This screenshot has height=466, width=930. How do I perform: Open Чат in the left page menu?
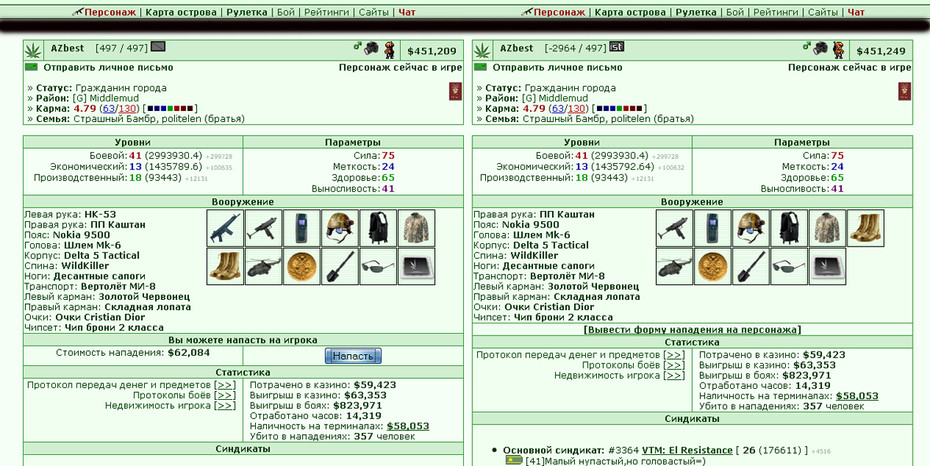point(407,12)
